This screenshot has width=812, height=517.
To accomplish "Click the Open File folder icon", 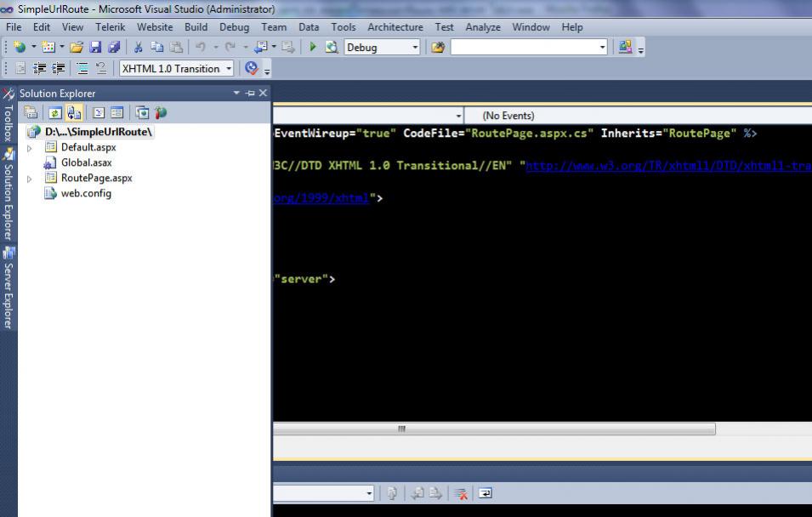I will [x=77, y=47].
